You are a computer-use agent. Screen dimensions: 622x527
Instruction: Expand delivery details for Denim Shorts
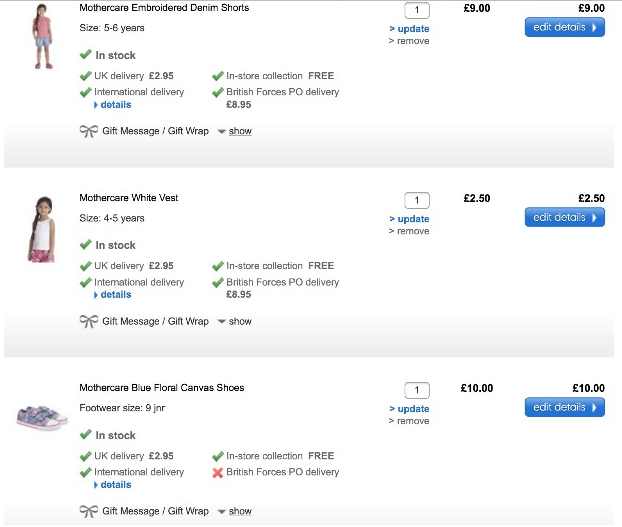[x=116, y=105]
